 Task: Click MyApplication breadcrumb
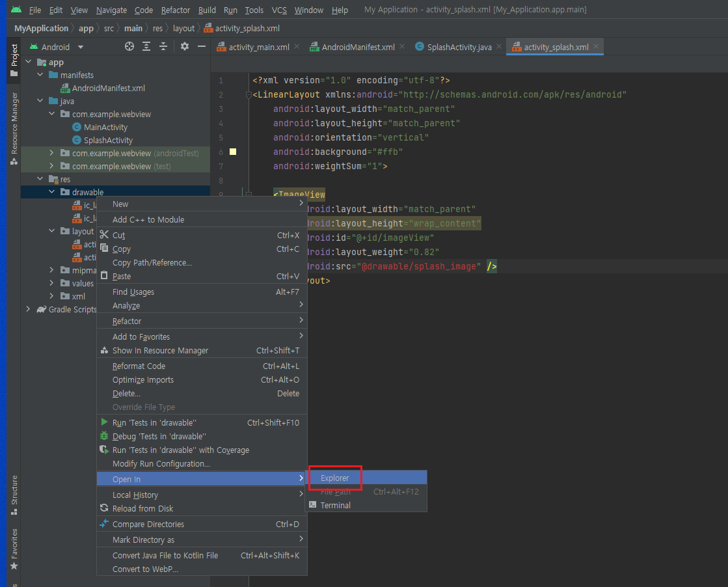[42, 29]
